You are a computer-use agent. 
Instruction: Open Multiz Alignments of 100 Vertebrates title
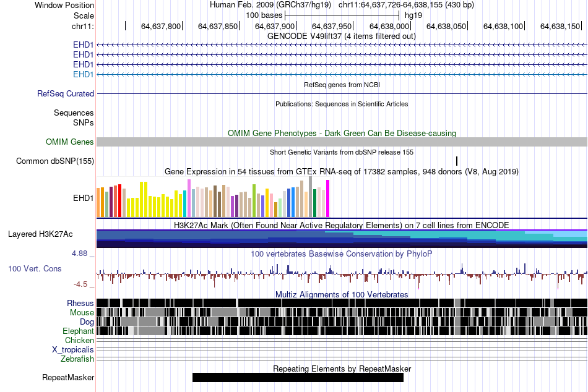[342, 294]
